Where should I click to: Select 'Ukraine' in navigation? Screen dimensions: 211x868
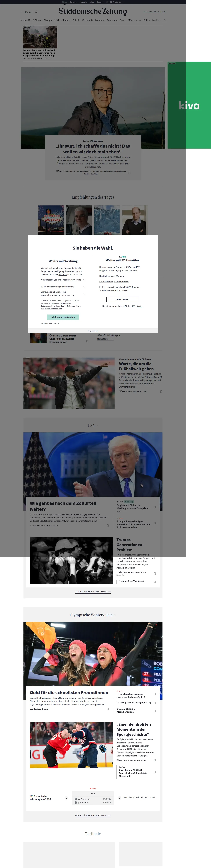tap(66, 20)
